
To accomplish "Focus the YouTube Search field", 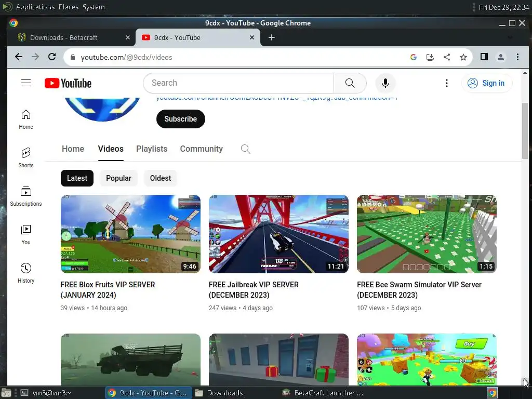I will point(238,83).
